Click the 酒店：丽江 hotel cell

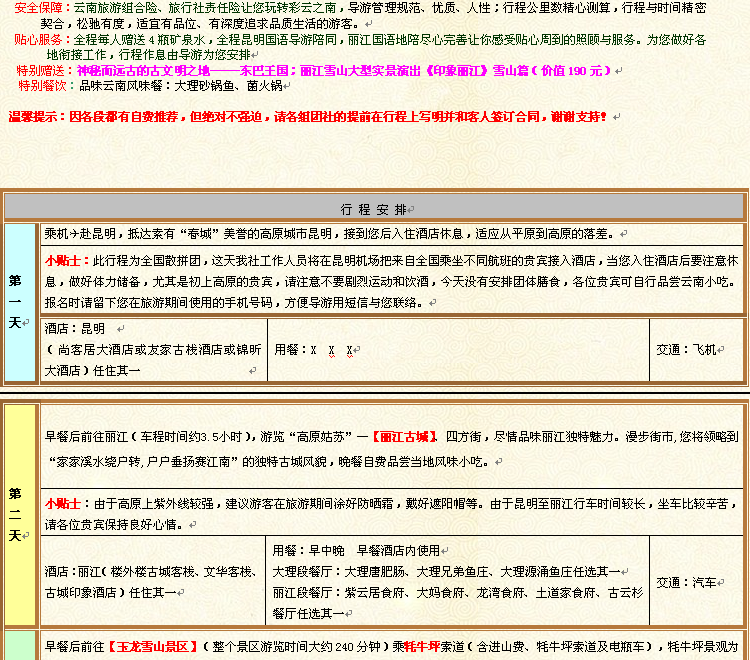coord(154,581)
